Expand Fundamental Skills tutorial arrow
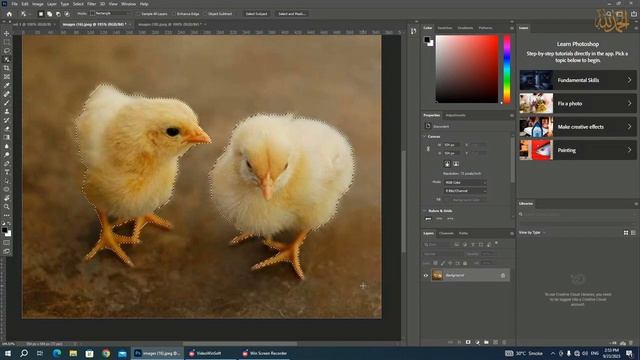 (629, 80)
